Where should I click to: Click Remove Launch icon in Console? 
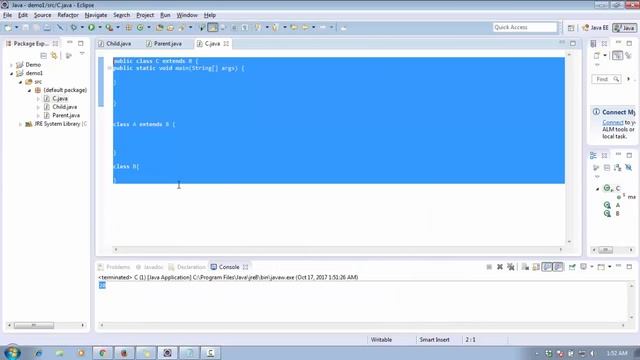500,267
